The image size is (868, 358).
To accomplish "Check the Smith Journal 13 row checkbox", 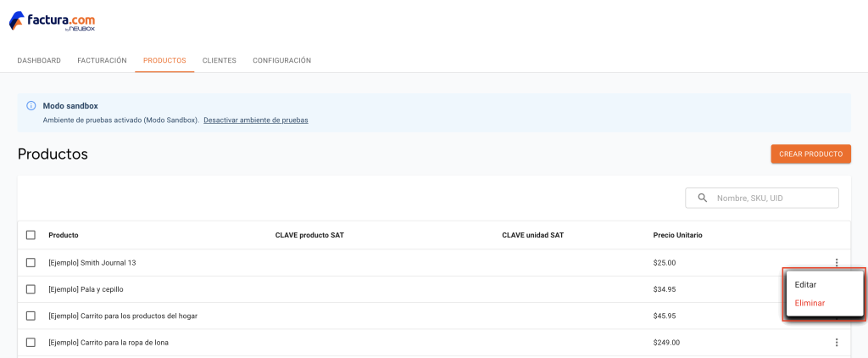I will click(31, 263).
